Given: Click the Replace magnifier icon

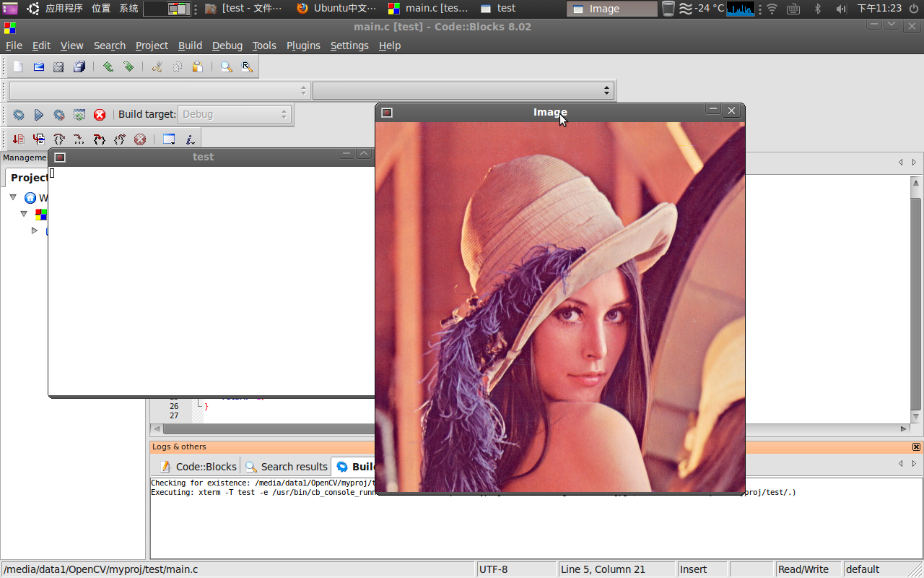Looking at the screenshot, I should pos(246,66).
